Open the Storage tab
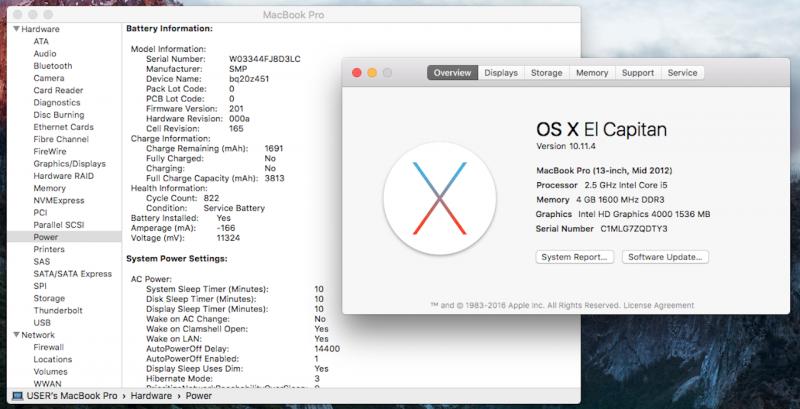This screenshot has width=800, height=409. tap(546, 73)
